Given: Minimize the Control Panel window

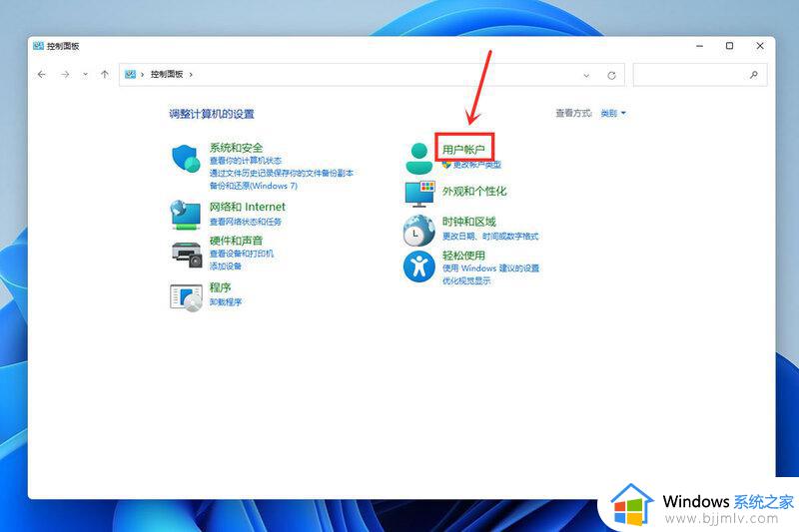Looking at the screenshot, I should tap(700, 46).
